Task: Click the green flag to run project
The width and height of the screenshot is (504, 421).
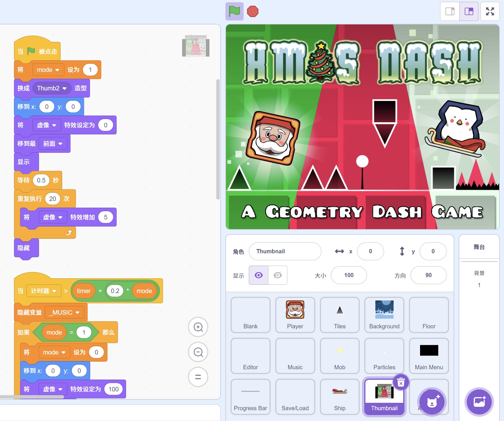Action: (x=234, y=11)
